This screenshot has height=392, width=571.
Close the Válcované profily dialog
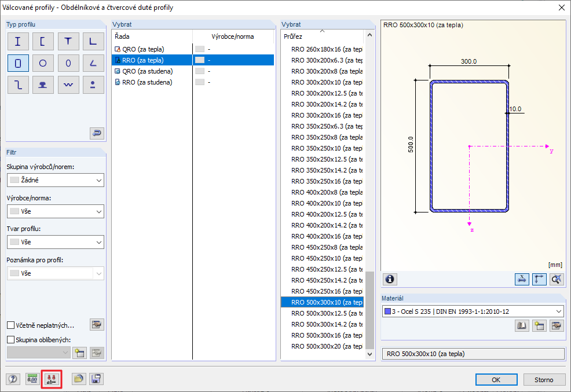coord(562,8)
